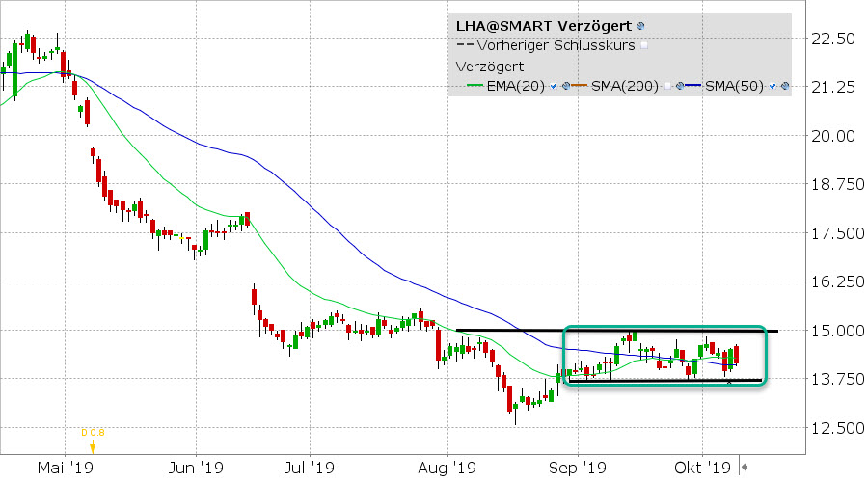Check the SMA(200) visibility checkbox
The image size is (868, 482).
(x=667, y=87)
